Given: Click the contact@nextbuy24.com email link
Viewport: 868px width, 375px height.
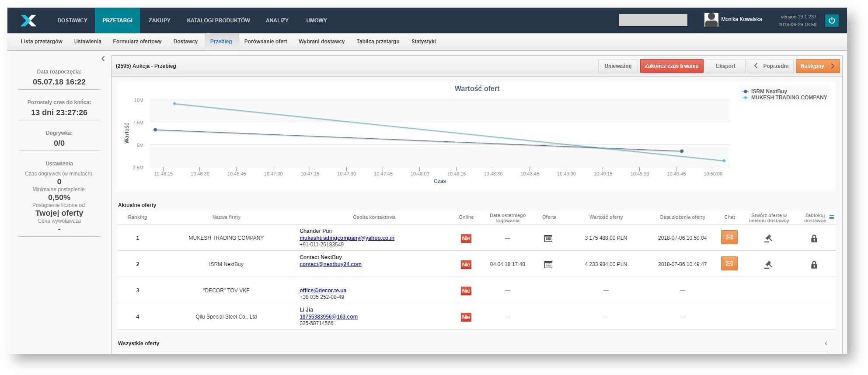Looking at the screenshot, I should [330, 264].
